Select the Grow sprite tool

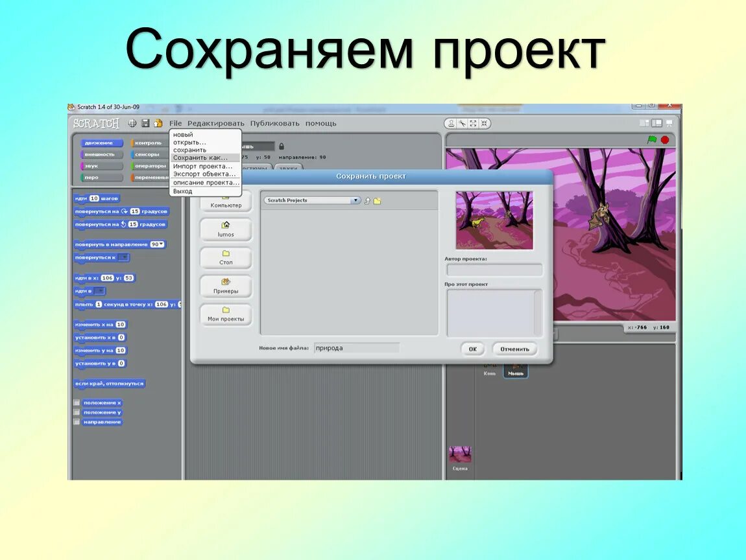pyautogui.click(x=473, y=124)
